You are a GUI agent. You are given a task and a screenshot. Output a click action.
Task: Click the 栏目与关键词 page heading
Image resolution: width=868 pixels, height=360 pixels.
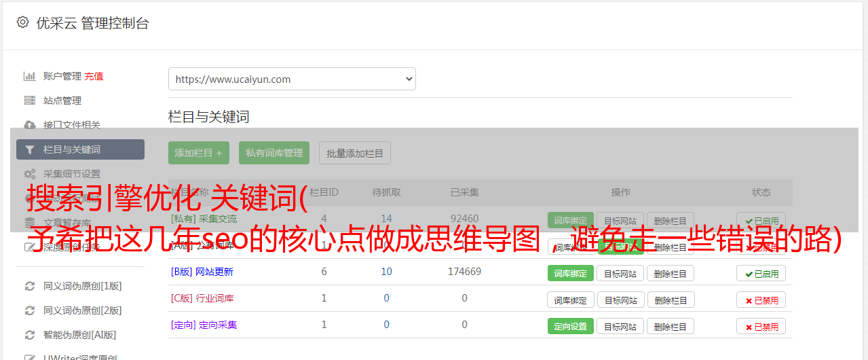(x=208, y=117)
